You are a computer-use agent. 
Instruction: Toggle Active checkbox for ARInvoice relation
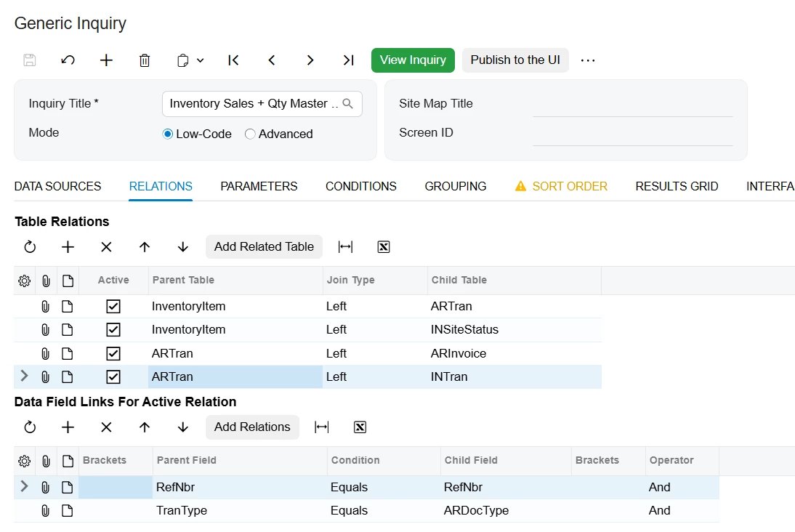coord(113,353)
